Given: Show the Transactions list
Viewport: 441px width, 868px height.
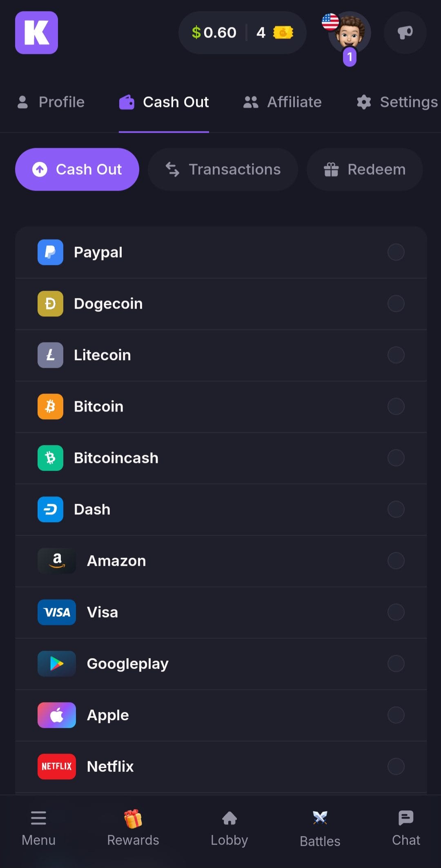Looking at the screenshot, I should (x=223, y=169).
